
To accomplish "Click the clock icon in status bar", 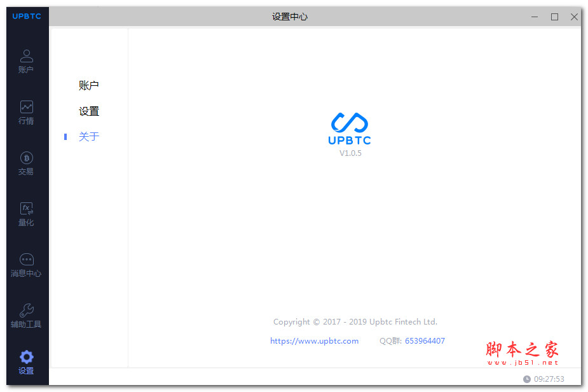I will pyautogui.click(x=527, y=379).
